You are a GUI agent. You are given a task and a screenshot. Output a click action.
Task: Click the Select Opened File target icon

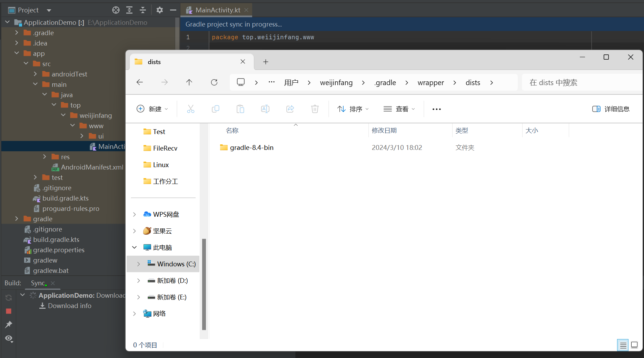116,10
